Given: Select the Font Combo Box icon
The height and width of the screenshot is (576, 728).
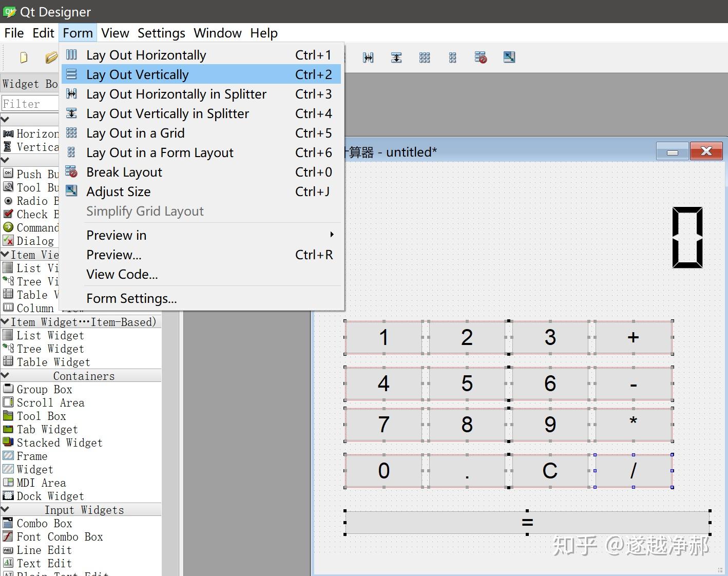Looking at the screenshot, I should (x=8, y=536).
